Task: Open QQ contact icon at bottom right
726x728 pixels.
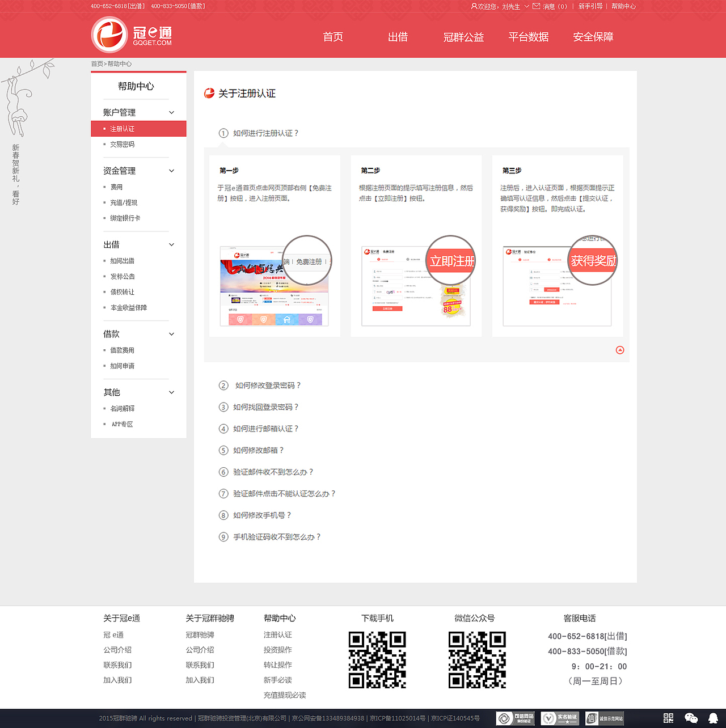Action: [712, 718]
